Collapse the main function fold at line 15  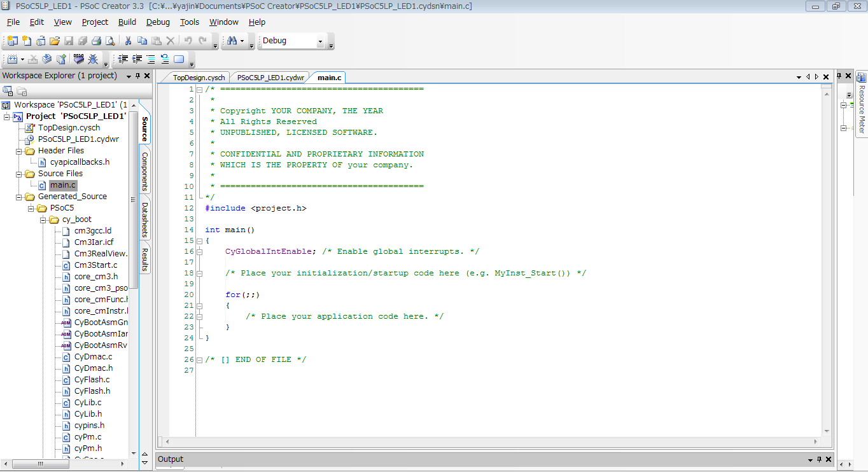click(199, 241)
